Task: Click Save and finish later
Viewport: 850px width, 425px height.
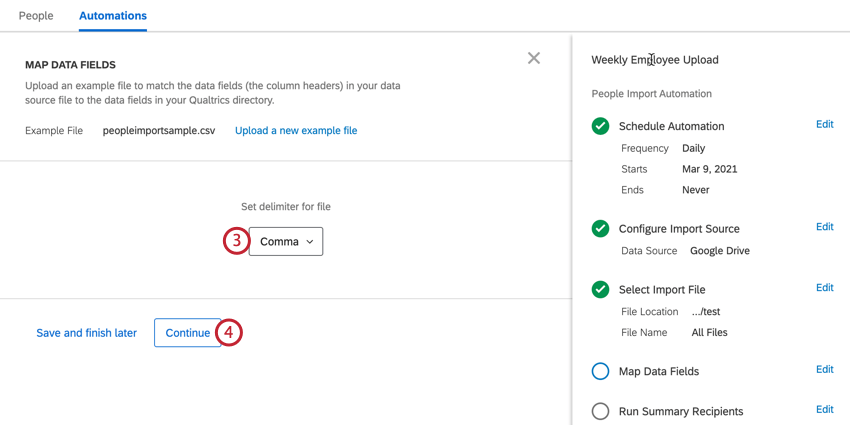Action: 87,333
